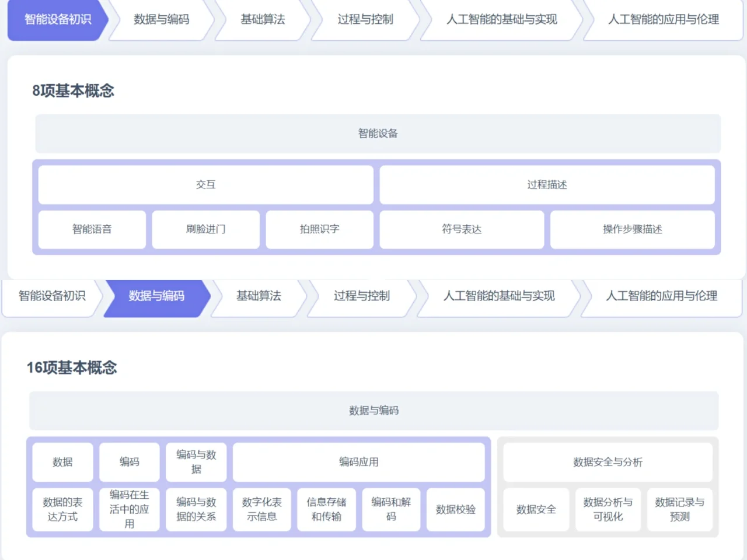Select the 智能设备 header block
This screenshot has height=560, width=747.
[x=378, y=134]
